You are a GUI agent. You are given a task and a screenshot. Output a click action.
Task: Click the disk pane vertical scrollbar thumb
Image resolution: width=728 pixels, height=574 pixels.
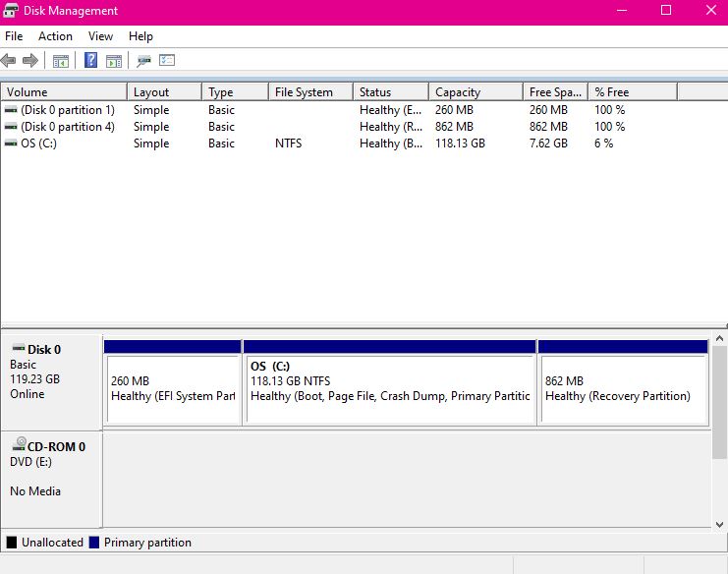[719, 402]
